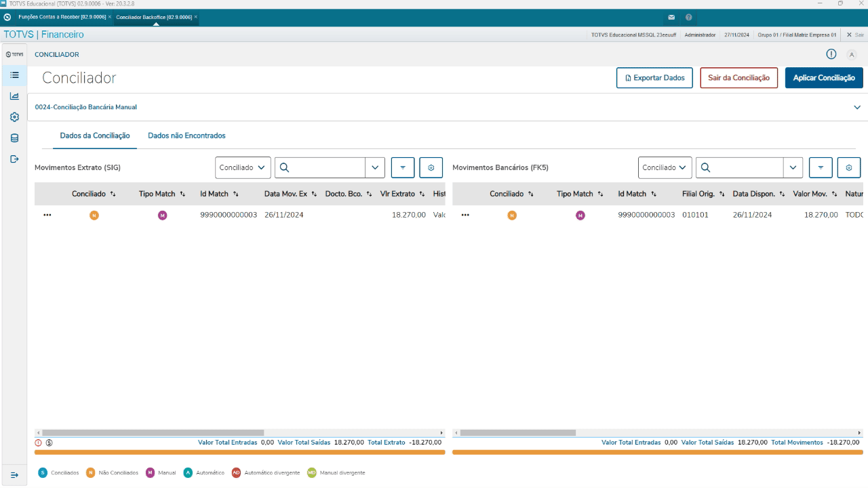Open Conciliado dropdown for Movimentos Bancários
This screenshot has width=868, height=488.
(x=665, y=167)
